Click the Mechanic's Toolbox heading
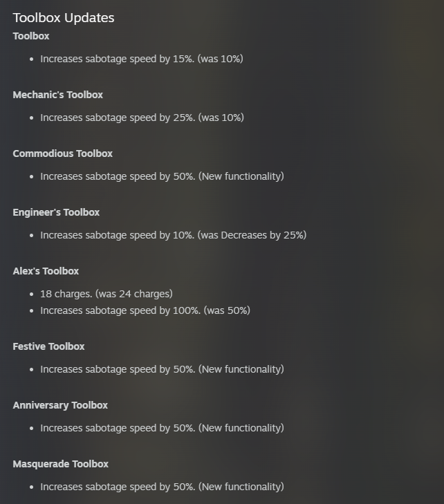The height and width of the screenshot is (504, 444). pos(58,95)
